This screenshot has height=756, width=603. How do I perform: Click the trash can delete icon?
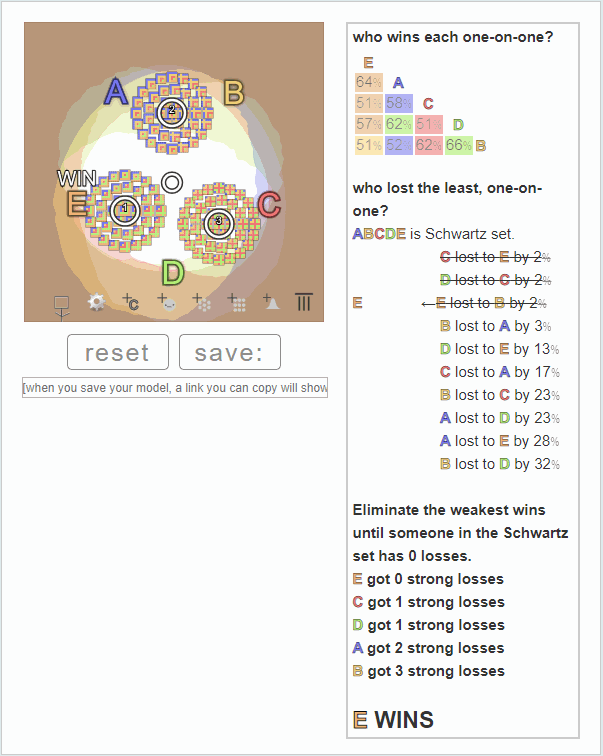click(x=304, y=302)
